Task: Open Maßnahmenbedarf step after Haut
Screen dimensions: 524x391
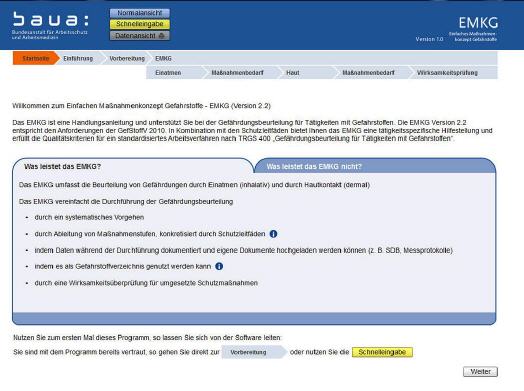Action: 369,73
